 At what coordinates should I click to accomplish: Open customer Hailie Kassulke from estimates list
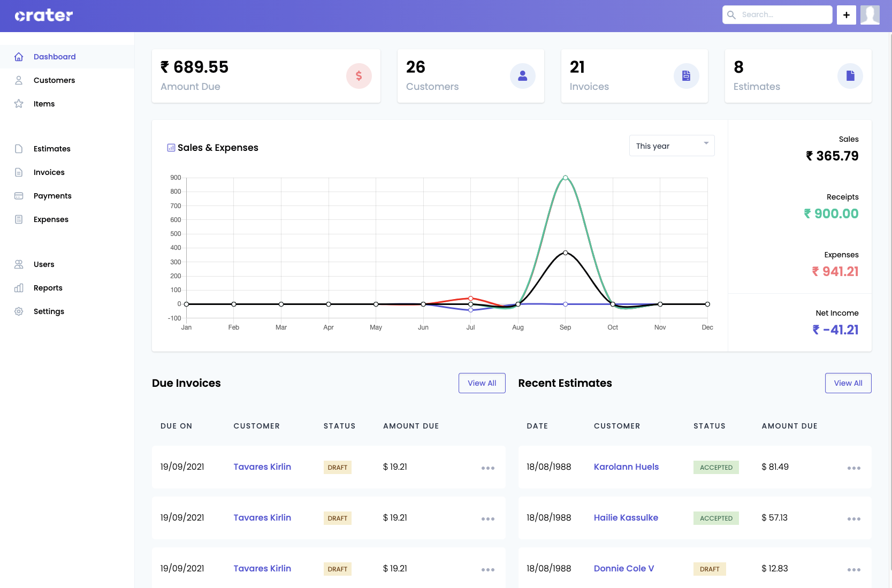[x=626, y=518]
